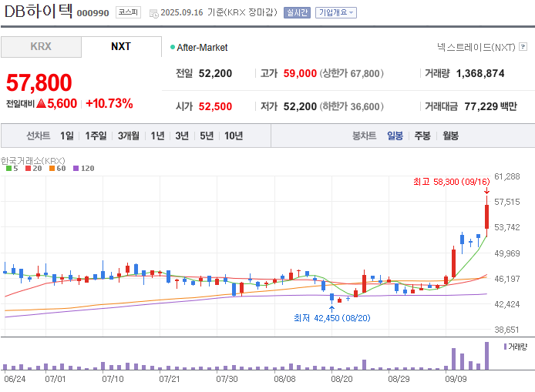Select the 월봉 monthly candle chart
535x392 pixels.
point(451,136)
